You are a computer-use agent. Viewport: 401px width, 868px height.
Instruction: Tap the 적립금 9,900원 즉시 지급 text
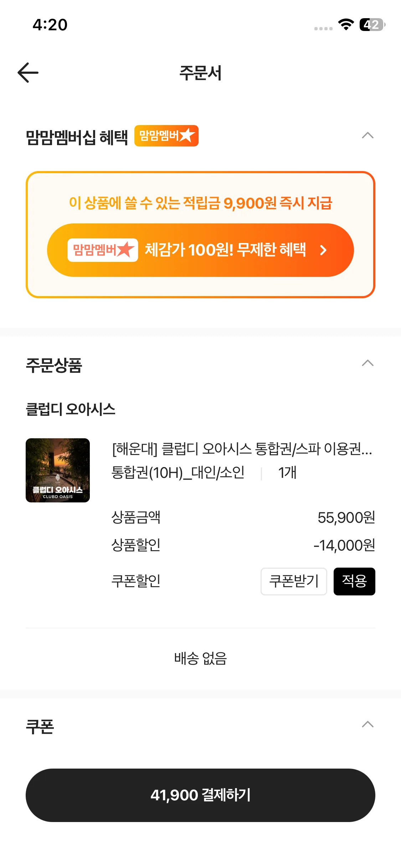coord(200,203)
